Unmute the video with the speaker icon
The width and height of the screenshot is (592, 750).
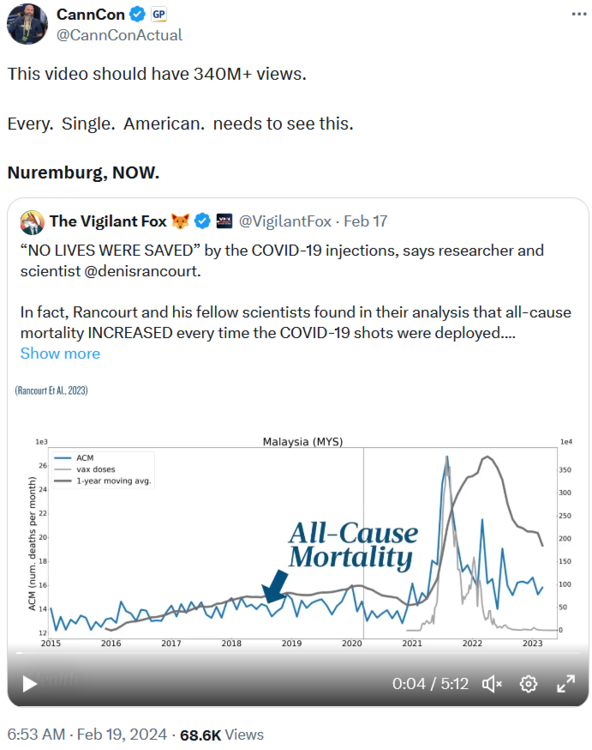[x=492, y=684]
